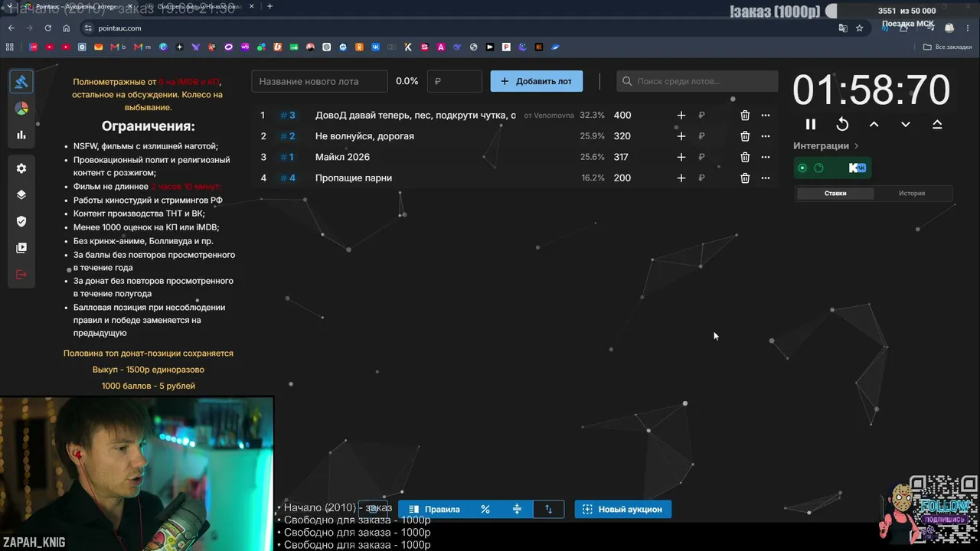Select the lot name Пропащие парни

click(x=354, y=178)
